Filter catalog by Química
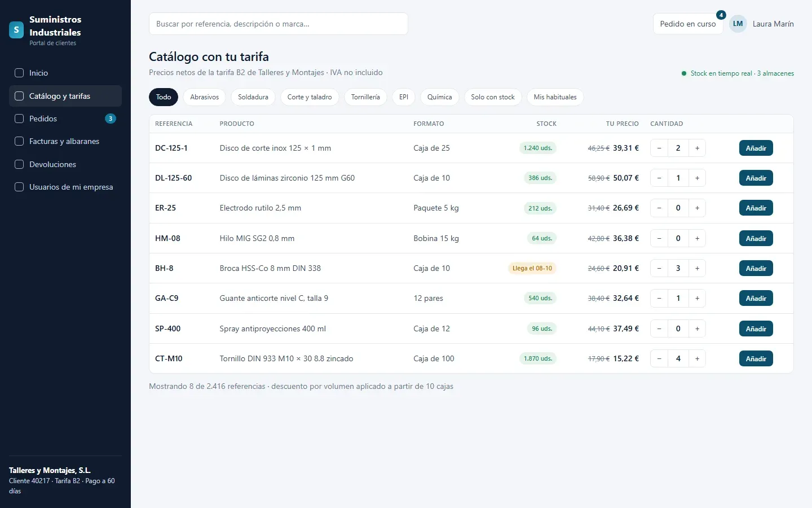812x508 pixels. (x=439, y=97)
